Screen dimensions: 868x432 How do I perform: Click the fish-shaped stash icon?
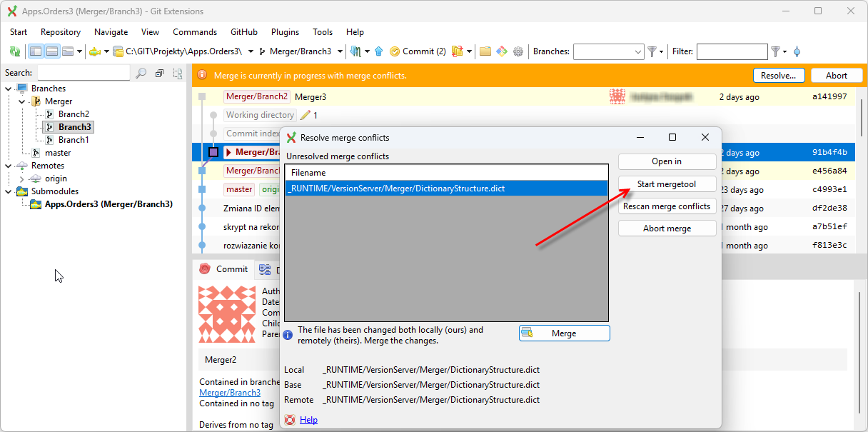(94, 51)
